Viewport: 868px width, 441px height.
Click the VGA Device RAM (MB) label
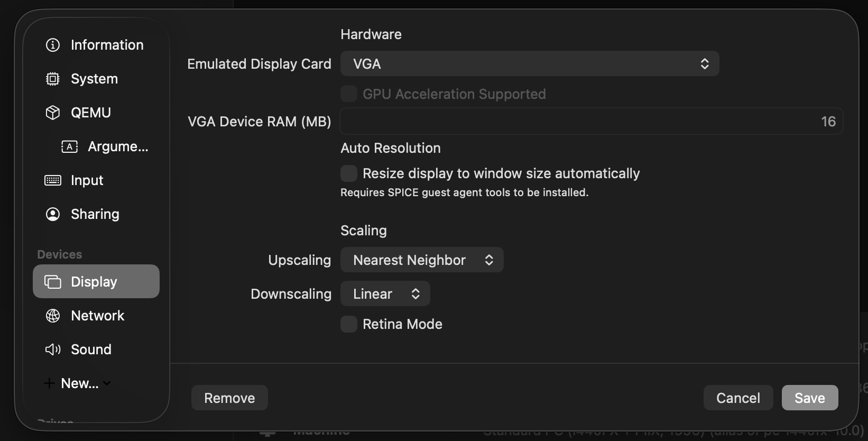point(259,122)
